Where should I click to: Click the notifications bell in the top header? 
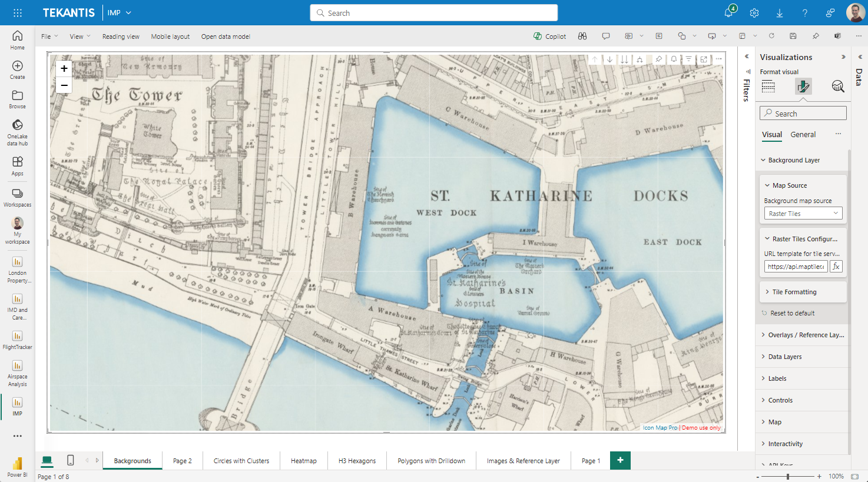(x=728, y=13)
